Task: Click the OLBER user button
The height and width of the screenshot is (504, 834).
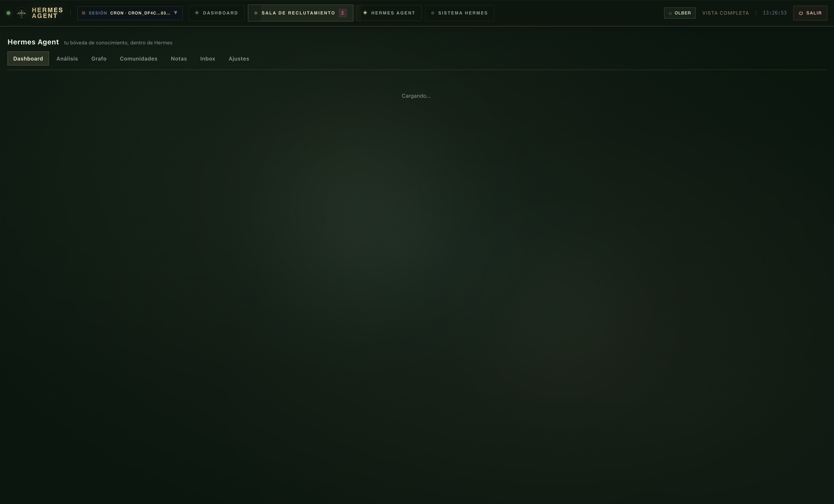Action: [680, 13]
